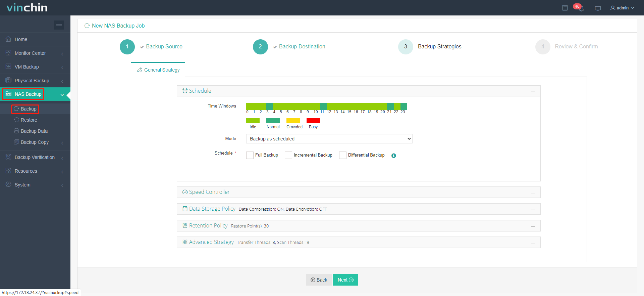This screenshot has height=296, width=644.
Task: Click the Schedule clock icon in the section header
Action: tap(185, 91)
